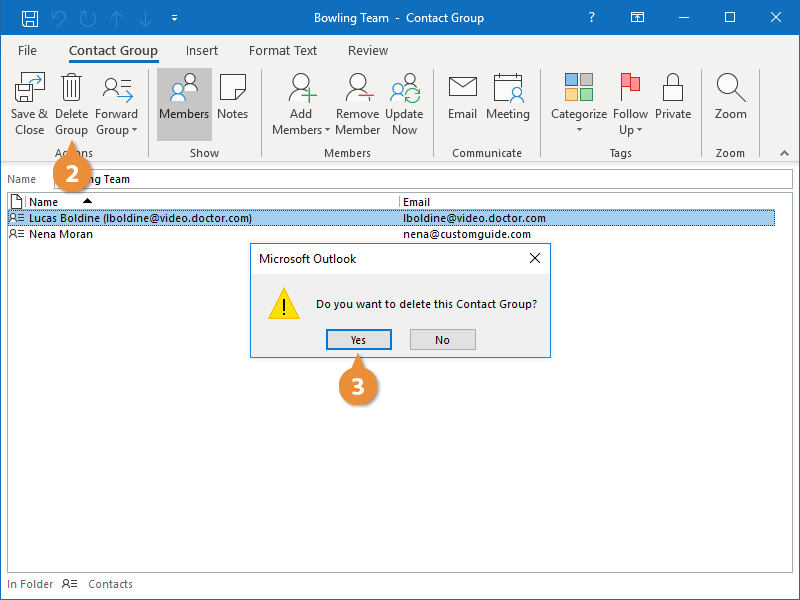This screenshot has width=800, height=600.
Task: Switch to the Notes view
Action: [x=232, y=98]
